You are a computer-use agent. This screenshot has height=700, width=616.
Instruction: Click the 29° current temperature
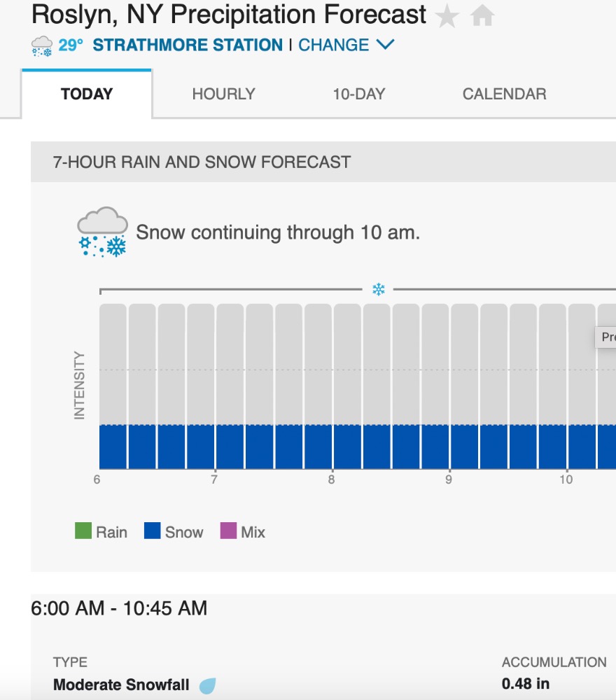tap(71, 45)
